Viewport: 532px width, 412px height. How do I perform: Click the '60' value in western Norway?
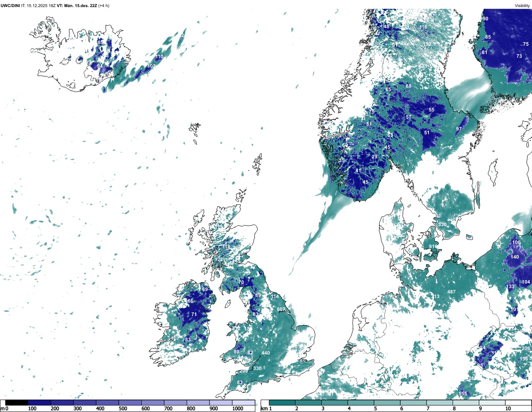[x=345, y=145]
